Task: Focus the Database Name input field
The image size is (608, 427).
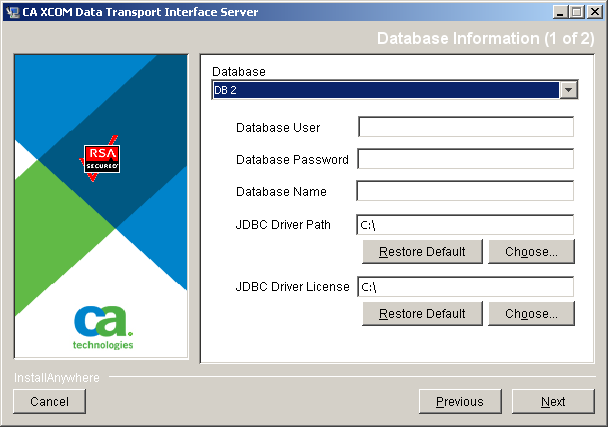Action: 465,191
